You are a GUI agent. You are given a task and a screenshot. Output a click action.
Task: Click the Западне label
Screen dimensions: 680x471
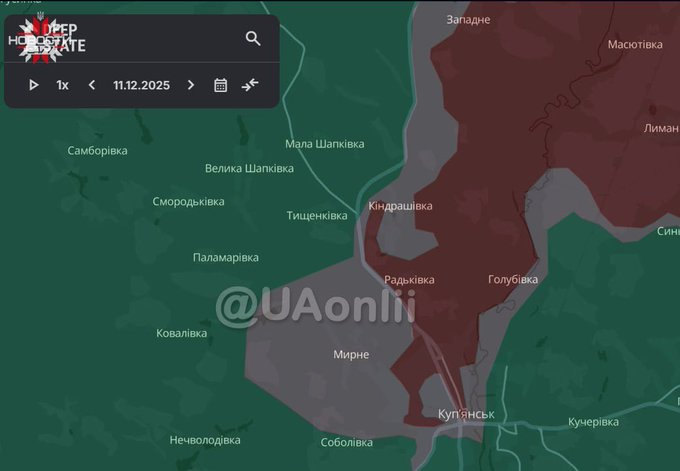pos(468,20)
